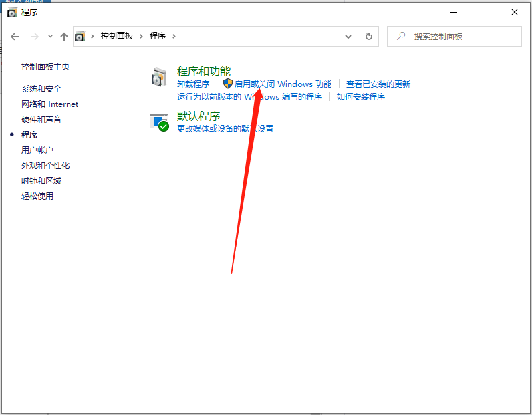
Task: Click the 搜索控制面板 search field
Action: coord(461,36)
